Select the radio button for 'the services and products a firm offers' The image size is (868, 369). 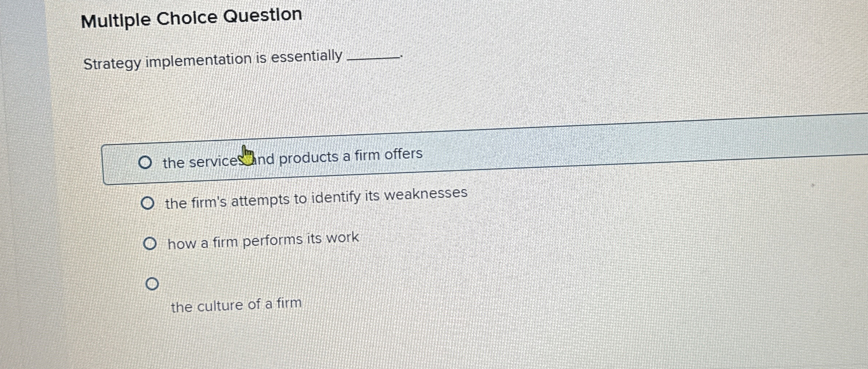[x=146, y=163]
